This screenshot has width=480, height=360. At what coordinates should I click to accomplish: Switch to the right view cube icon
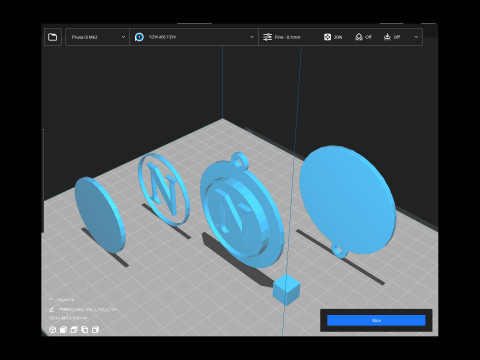pos(95,330)
